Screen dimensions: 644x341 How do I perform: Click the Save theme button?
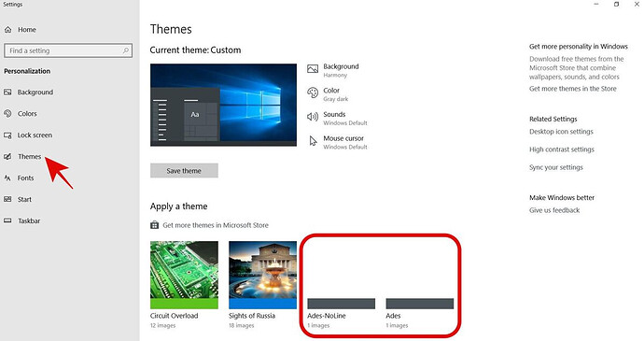point(184,171)
